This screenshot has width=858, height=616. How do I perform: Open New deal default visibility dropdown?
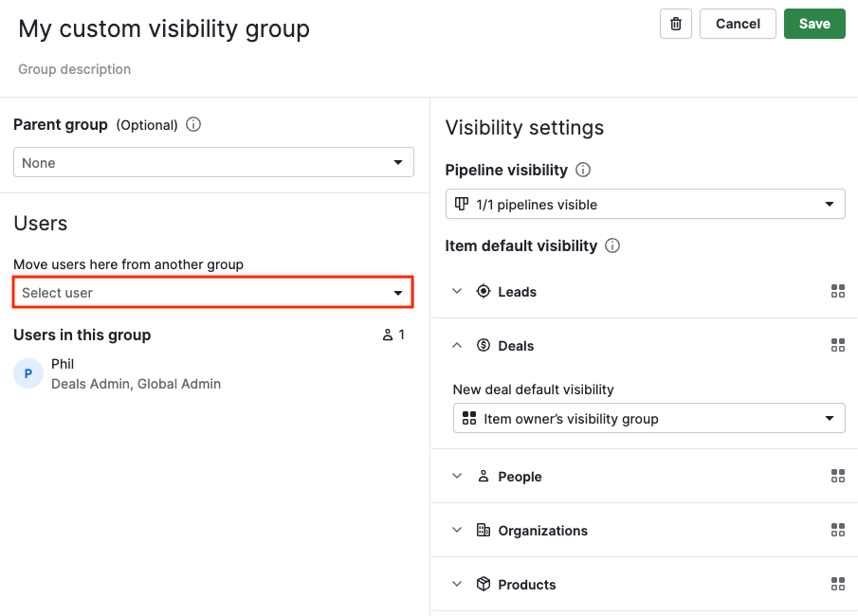tap(648, 418)
